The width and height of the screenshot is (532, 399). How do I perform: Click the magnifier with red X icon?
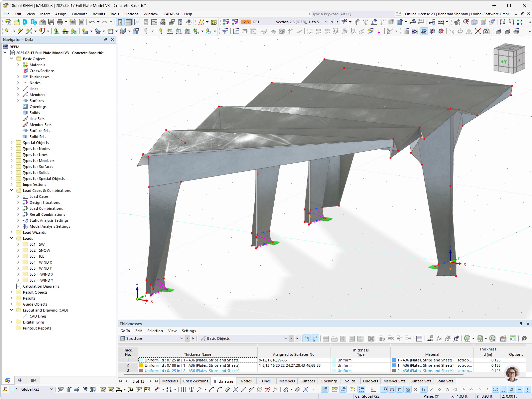(x=466, y=22)
